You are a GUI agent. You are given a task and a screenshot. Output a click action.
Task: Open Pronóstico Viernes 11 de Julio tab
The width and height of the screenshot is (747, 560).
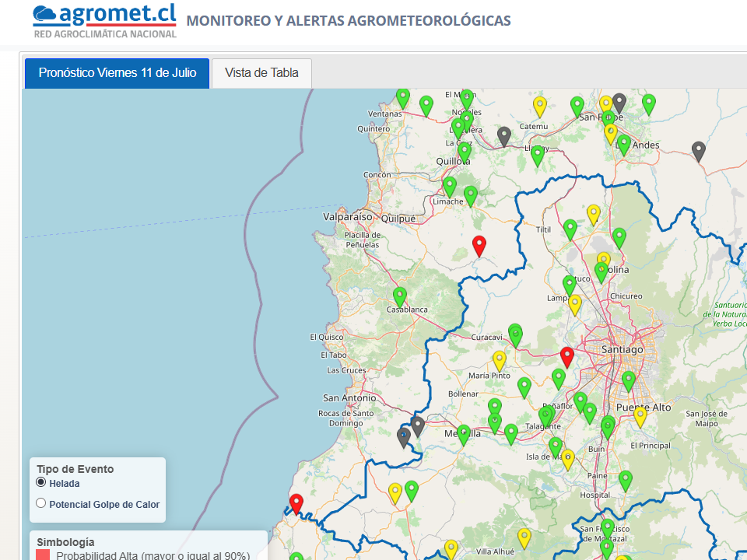[x=117, y=73]
